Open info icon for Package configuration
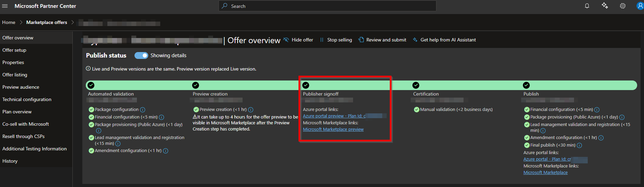 tap(142, 110)
